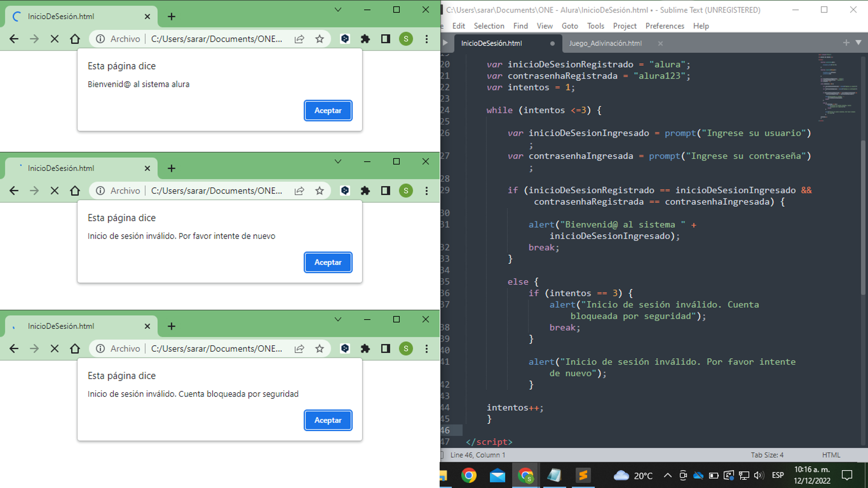
Task: Open the View menu in Sublime Text
Action: coord(545,26)
